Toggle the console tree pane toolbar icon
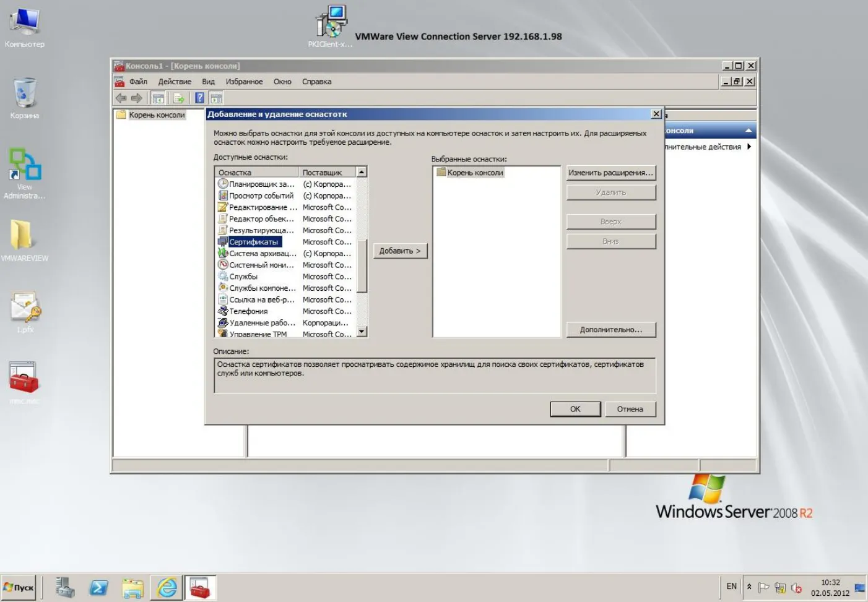This screenshot has height=602, width=868. 158,98
